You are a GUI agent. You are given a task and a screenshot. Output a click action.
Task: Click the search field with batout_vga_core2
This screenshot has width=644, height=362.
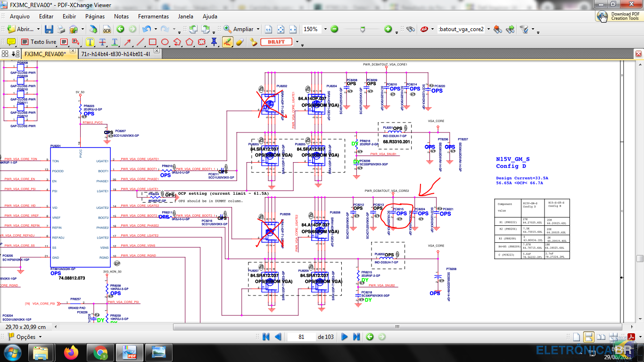point(461,29)
